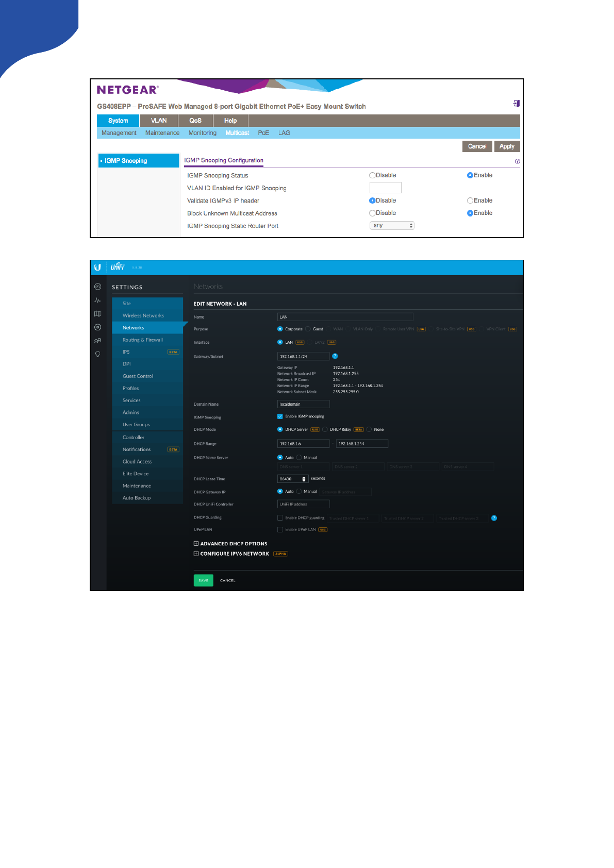Click the DHCP Range start field

[303, 443]
